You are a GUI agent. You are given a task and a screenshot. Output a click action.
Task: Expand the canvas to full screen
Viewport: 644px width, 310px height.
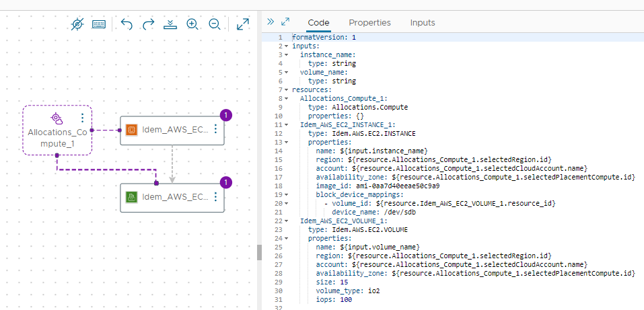click(243, 24)
